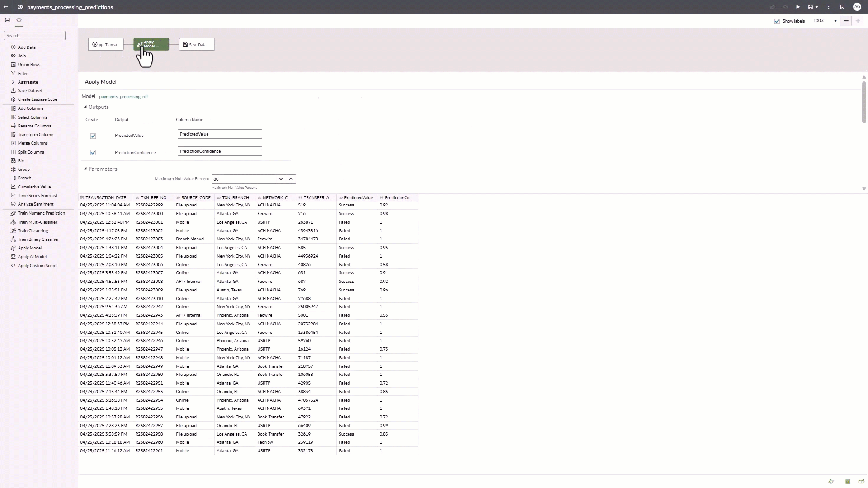Image resolution: width=868 pixels, height=488 pixels.
Task: Click the Save Data node
Action: (196, 44)
